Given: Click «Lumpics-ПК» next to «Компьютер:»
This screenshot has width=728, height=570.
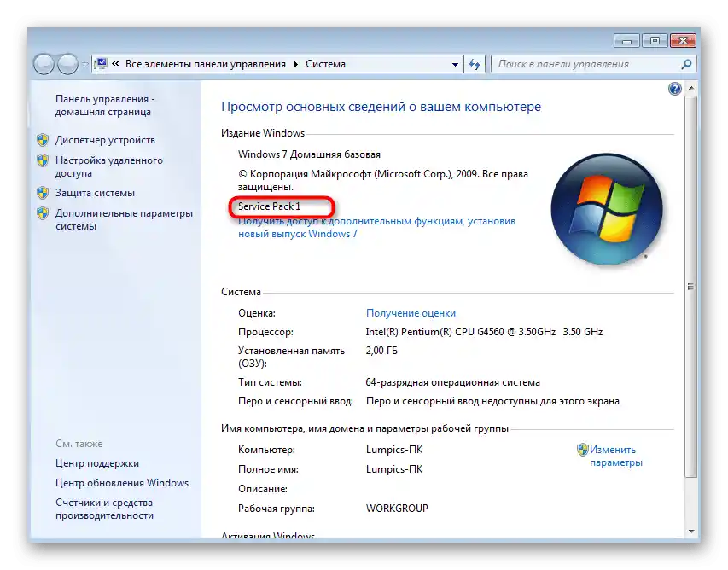Looking at the screenshot, I should click(394, 450).
